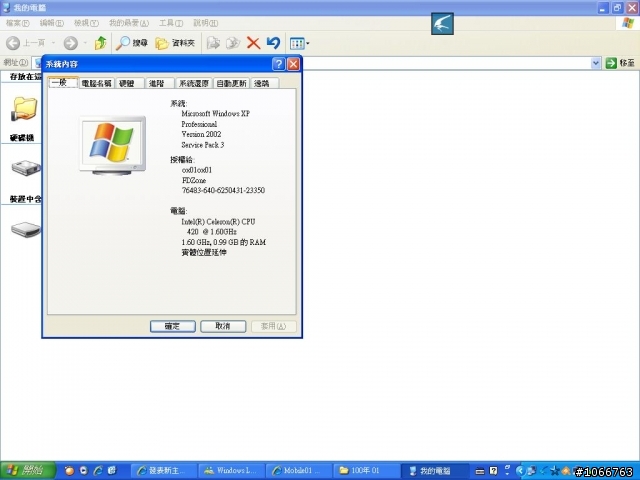Close the 系統內容 dialog

tap(293, 64)
